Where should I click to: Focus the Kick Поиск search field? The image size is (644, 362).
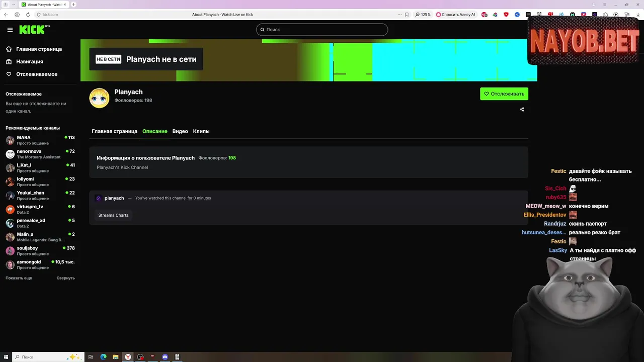click(322, 30)
